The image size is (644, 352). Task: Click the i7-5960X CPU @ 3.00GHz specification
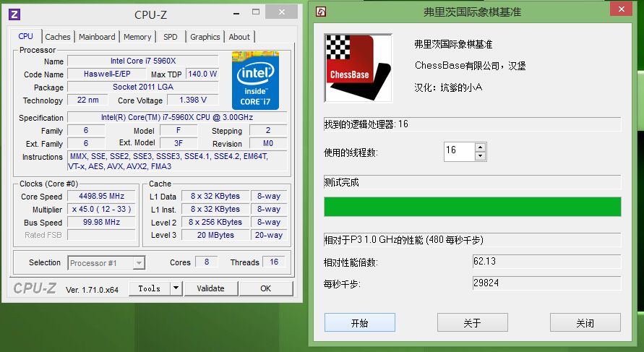click(177, 117)
